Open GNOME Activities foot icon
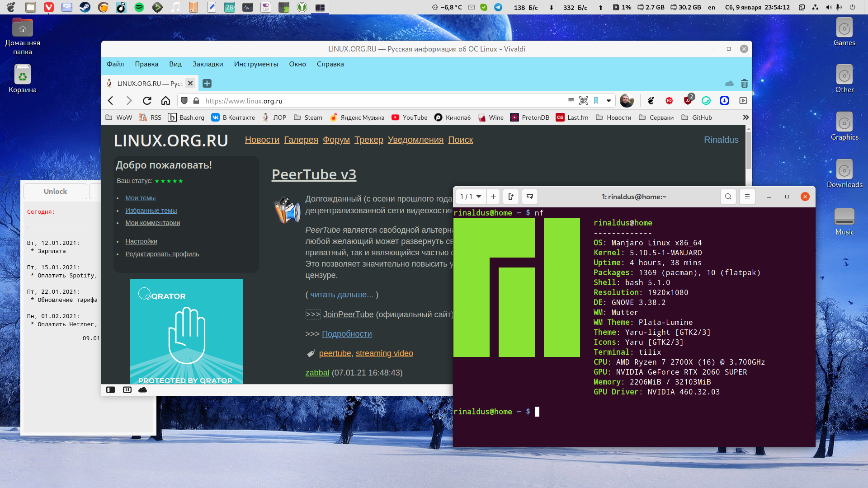Viewport: 868px width, 488px height. (x=11, y=7)
